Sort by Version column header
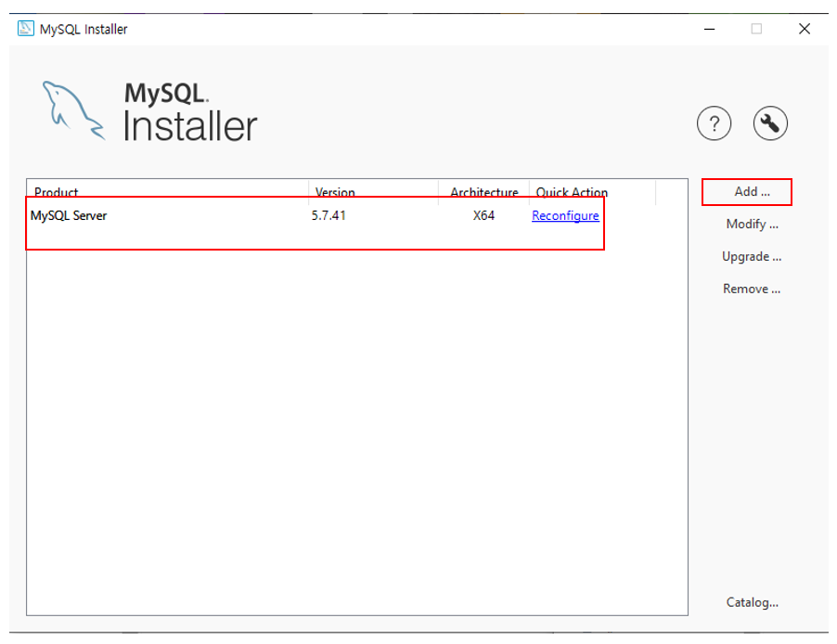 373,192
